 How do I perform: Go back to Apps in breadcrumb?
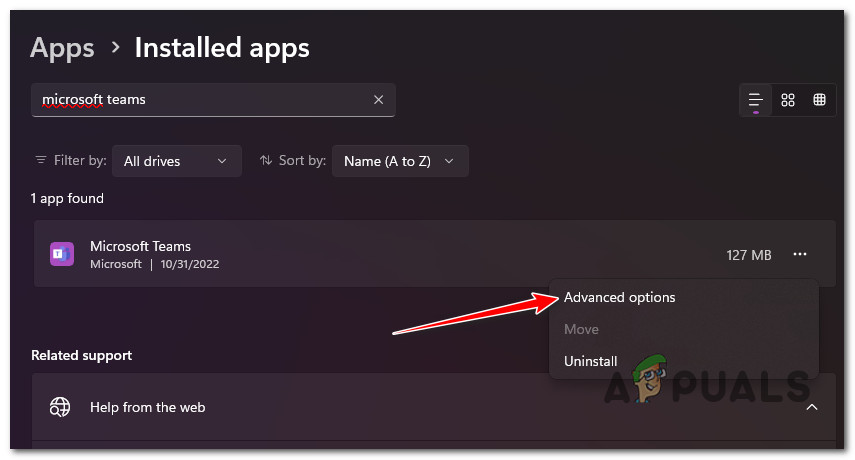[62, 48]
